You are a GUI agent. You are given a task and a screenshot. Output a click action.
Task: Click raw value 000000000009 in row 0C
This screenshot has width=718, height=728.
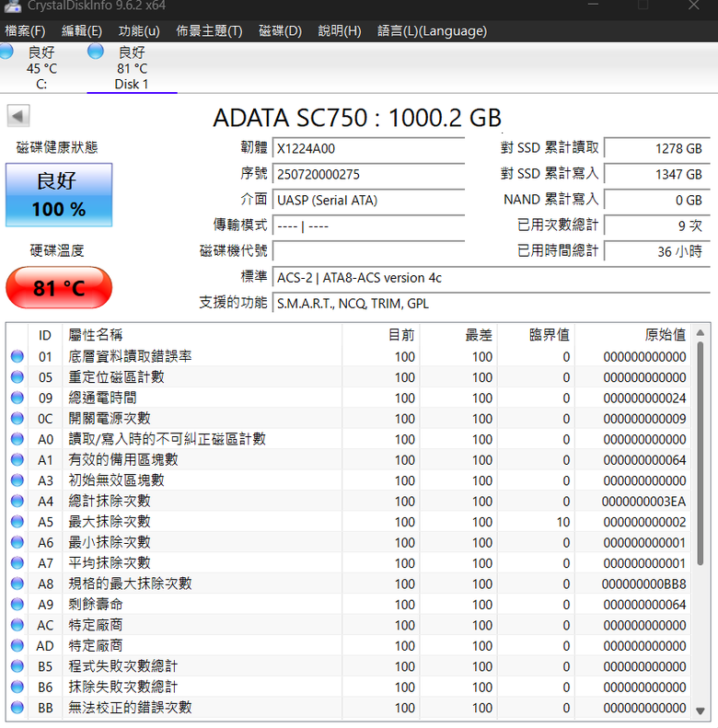click(x=644, y=419)
